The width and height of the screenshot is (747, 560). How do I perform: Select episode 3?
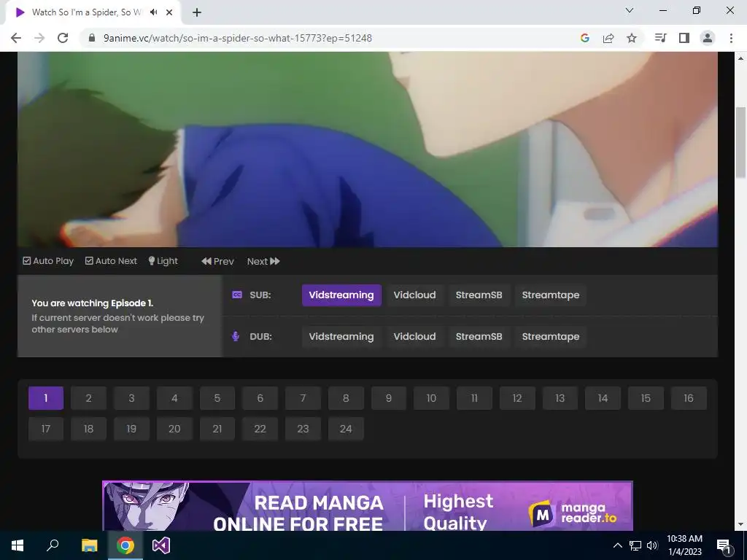[131, 398]
